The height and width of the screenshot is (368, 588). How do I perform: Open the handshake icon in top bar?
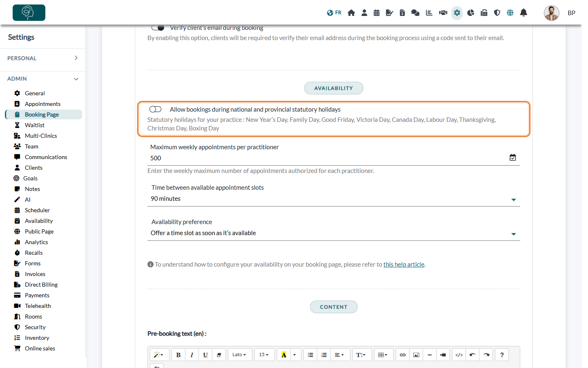point(443,13)
